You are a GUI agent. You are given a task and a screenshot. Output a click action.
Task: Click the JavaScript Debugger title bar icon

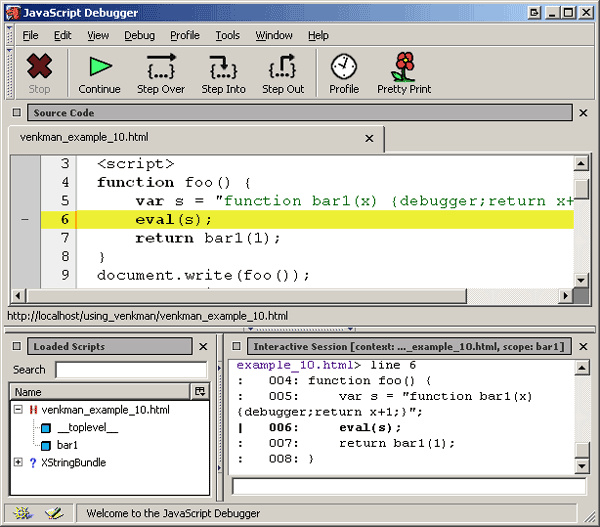pos(13,13)
